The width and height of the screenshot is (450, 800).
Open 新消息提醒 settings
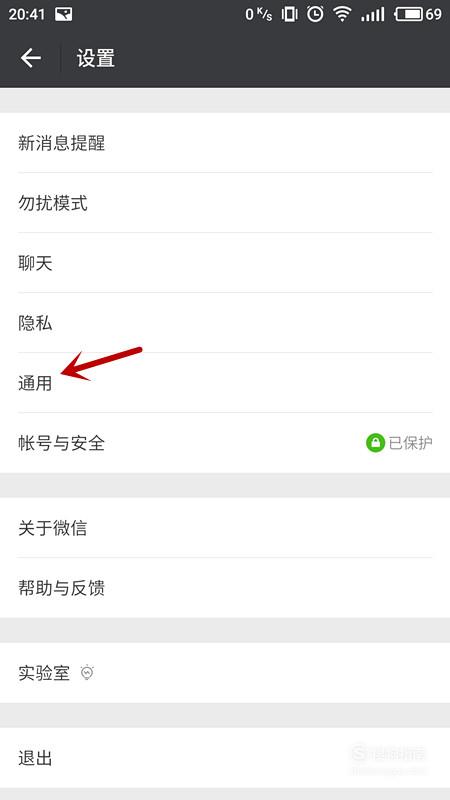[225, 143]
